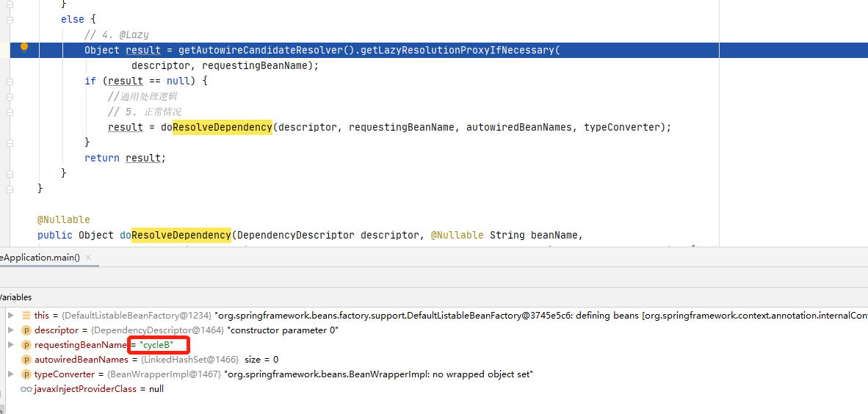The height and width of the screenshot is (414, 868).
Task: Click the typeConverter parameter icon
Action: [26, 374]
